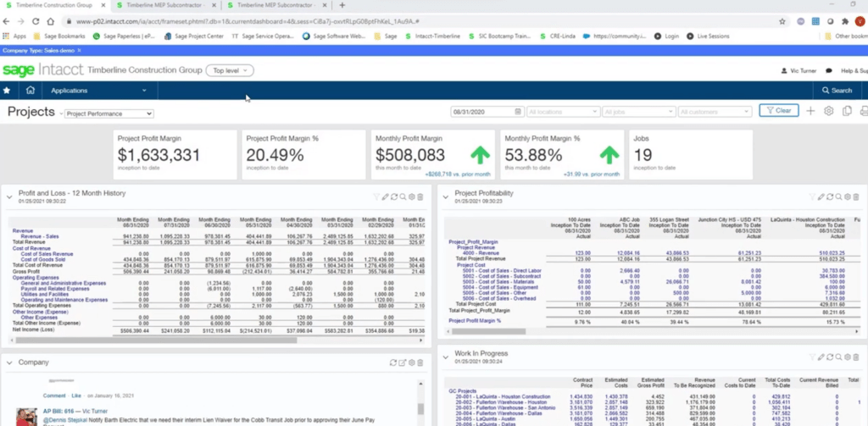Refresh the Company panel
The width and height of the screenshot is (868, 426).
(x=393, y=363)
